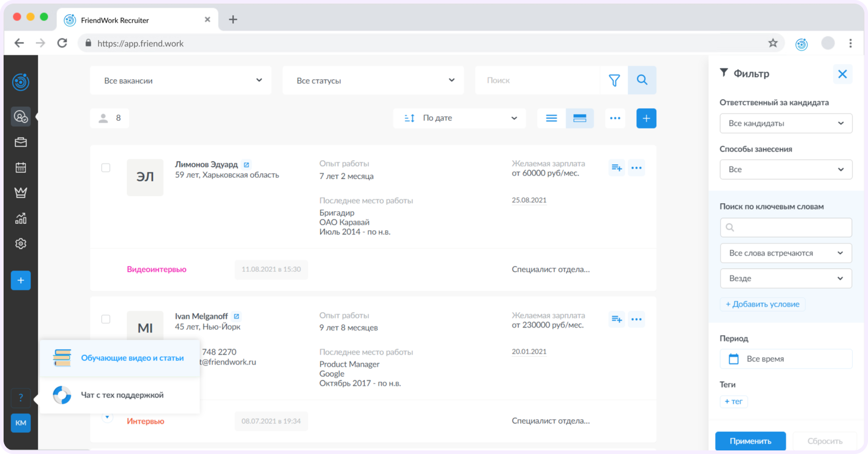Open the toolbar three-dots menu

(615, 118)
